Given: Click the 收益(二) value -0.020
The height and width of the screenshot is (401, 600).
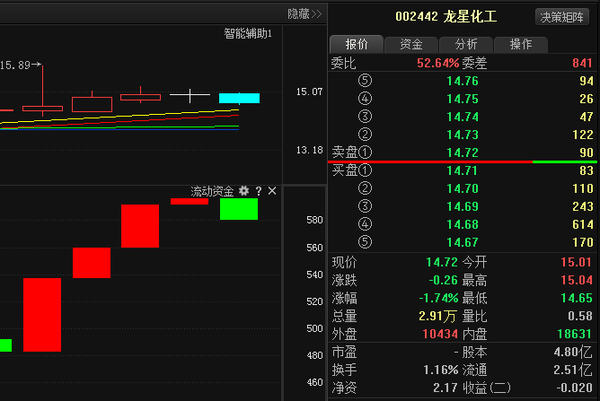Looking at the screenshot, I should pyautogui.click(x=574, y=388).
